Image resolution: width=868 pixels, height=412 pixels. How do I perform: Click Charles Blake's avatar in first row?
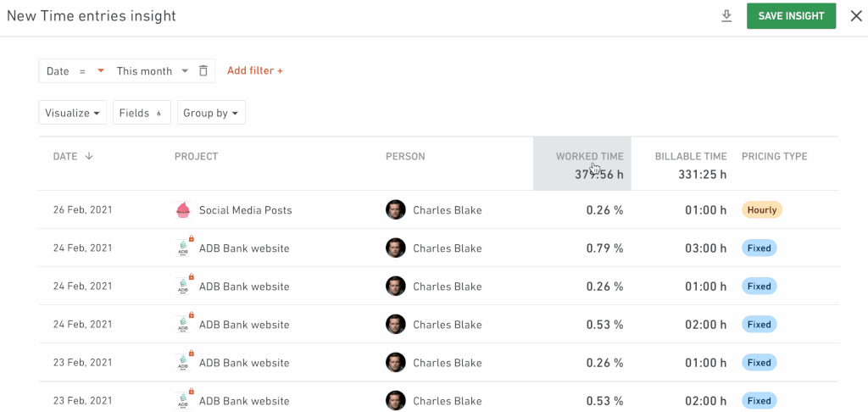(395, 210)
